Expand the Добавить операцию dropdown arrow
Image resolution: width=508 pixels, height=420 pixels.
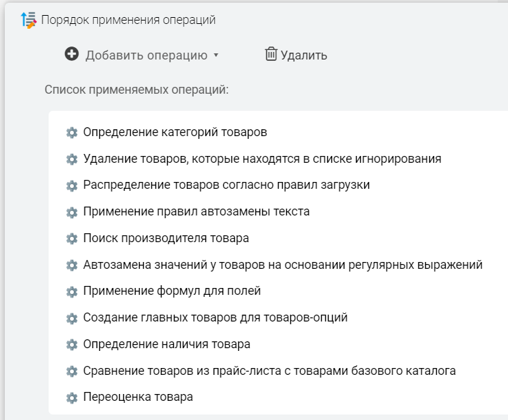pos(216,55)
